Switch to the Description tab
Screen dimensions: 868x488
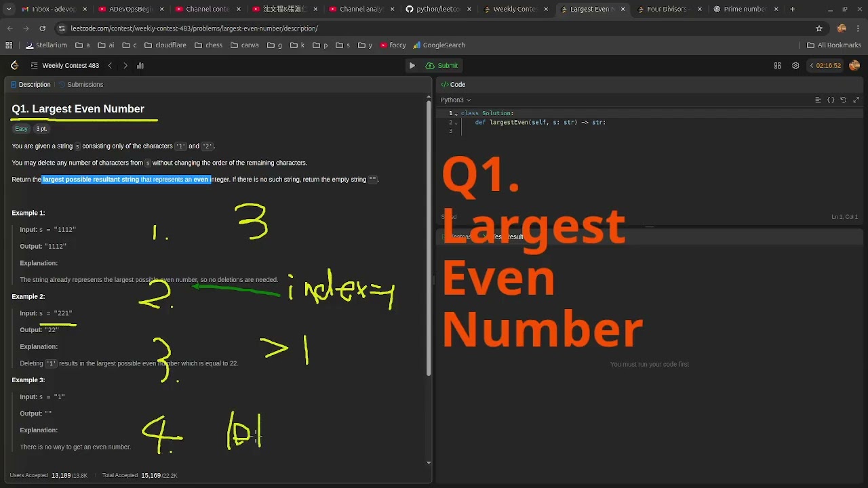click(31, 85)
